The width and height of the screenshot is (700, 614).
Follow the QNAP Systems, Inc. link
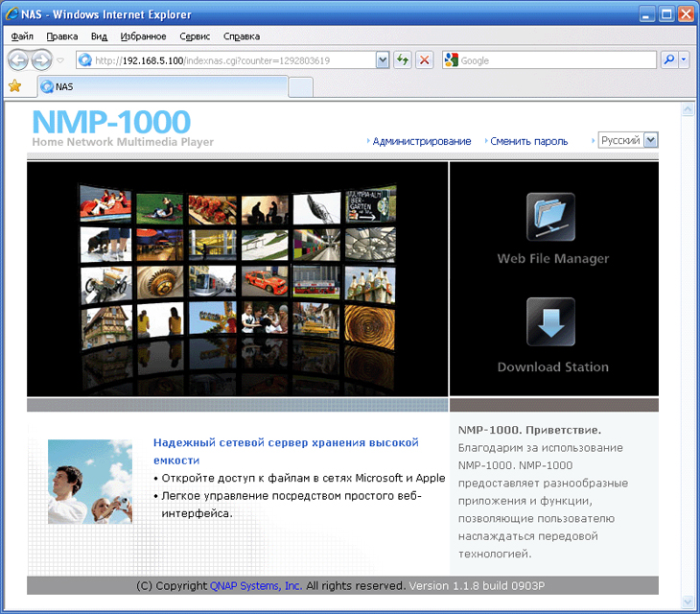coord(255,586)
